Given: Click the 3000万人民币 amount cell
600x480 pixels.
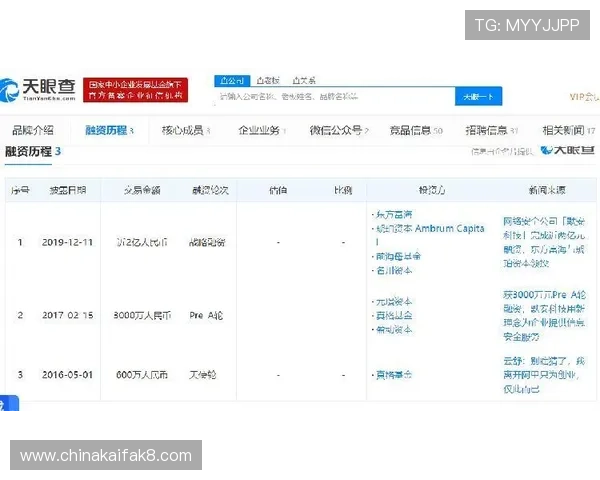Looking at the screenshot, I should point(142,315).
